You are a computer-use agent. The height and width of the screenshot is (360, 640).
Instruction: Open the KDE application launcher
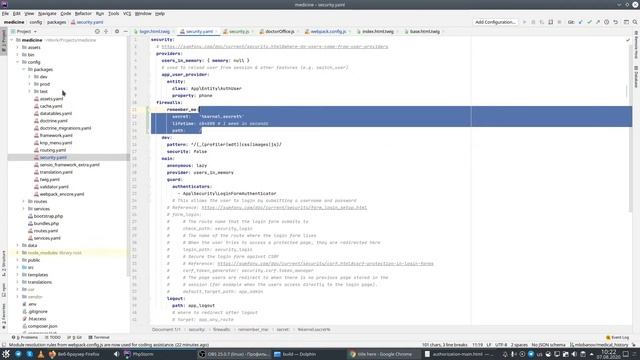pos(6,354)
